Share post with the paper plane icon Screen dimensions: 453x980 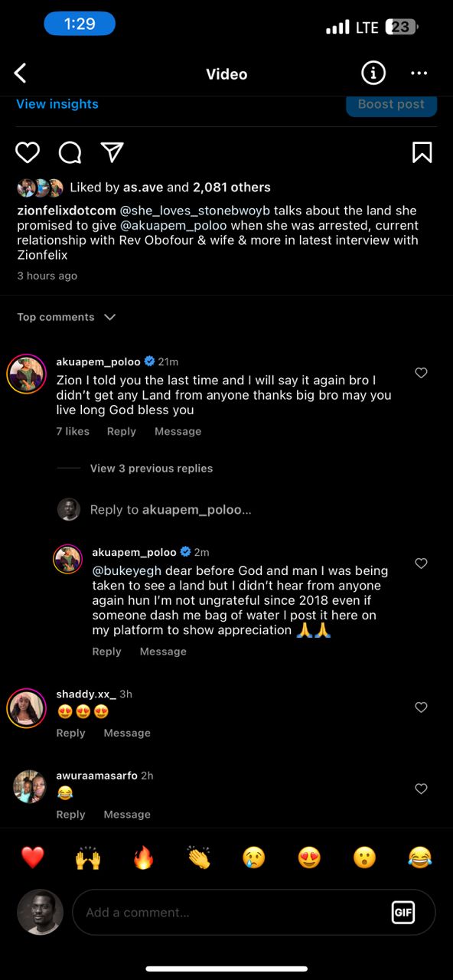pyautogui.click(x=112, y=152)
